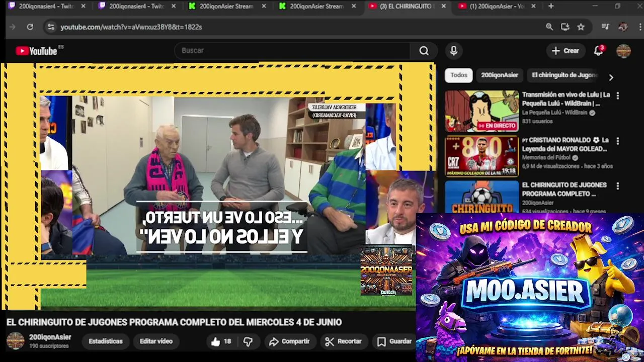Dislike the video with thumbs down
Image resolution: width=644 pixels, height=362 pixels.
[248, 341]
